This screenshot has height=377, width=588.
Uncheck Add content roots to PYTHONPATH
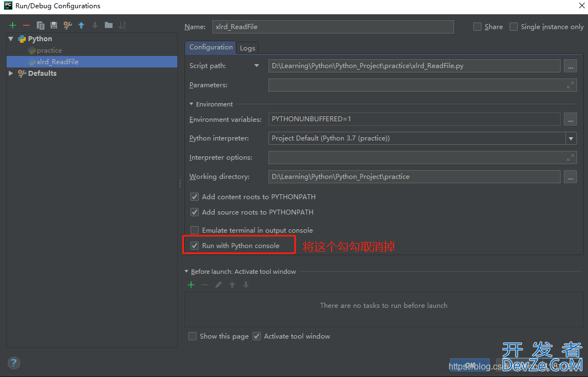194,197
